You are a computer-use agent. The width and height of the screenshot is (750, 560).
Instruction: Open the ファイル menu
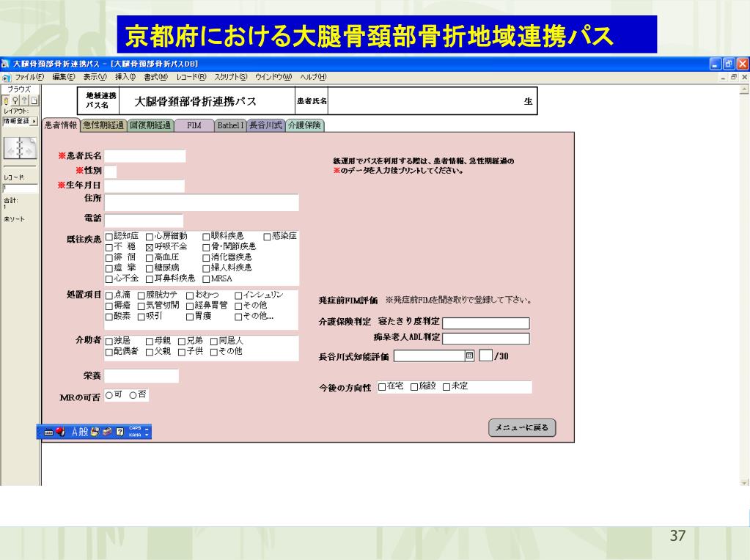[29, 77]
